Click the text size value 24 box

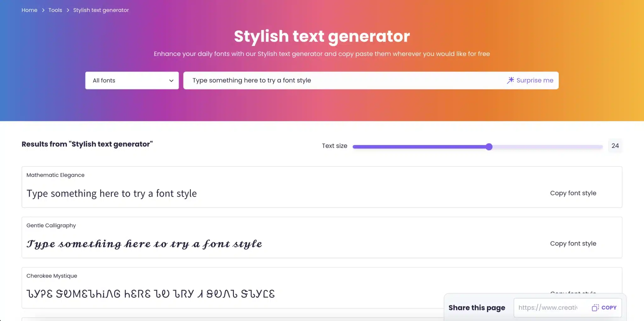pos(615,146)
